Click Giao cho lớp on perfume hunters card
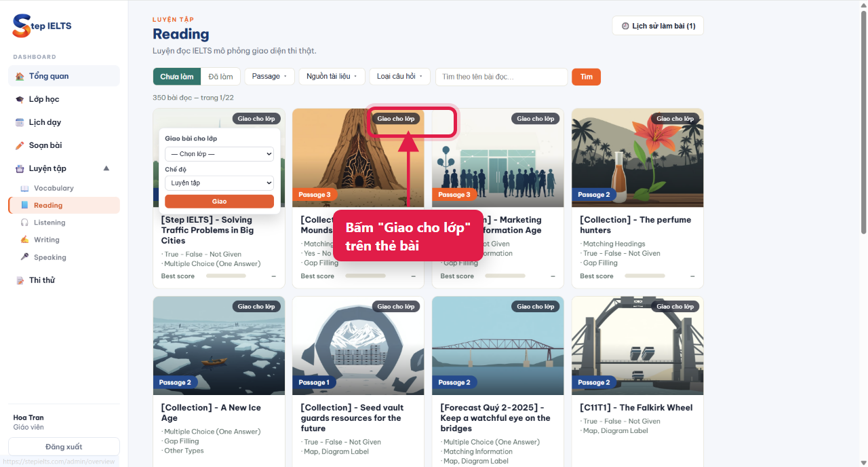The image size is (868, 467). pyautogui.click(x=675, y=119)
